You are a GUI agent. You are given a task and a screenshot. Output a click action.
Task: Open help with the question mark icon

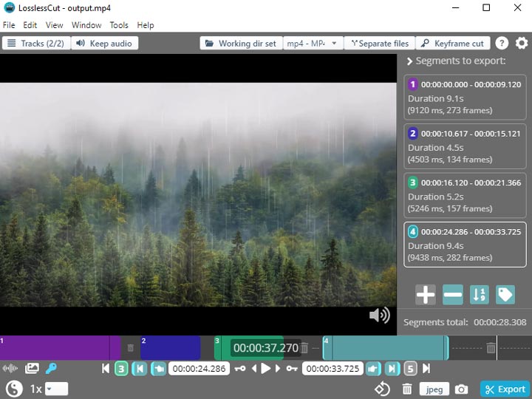pyautogui.click(x=502, y=44)
